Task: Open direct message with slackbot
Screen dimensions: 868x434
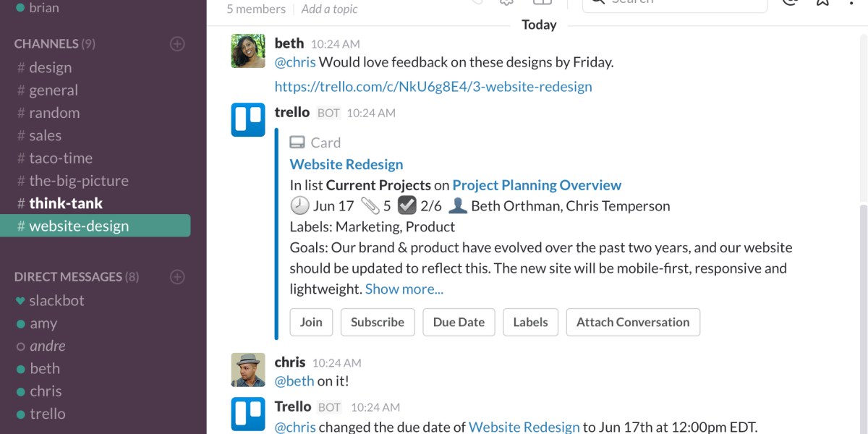Action: [x=56, y=301]
